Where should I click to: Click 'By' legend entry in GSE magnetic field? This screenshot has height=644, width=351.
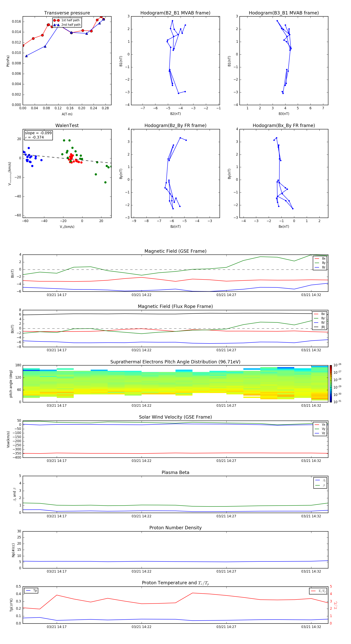click(320, 263)
